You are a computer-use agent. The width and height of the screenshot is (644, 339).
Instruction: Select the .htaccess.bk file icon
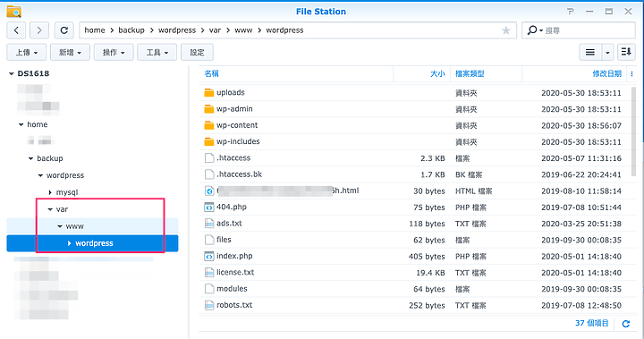click(x=209, y=174)
